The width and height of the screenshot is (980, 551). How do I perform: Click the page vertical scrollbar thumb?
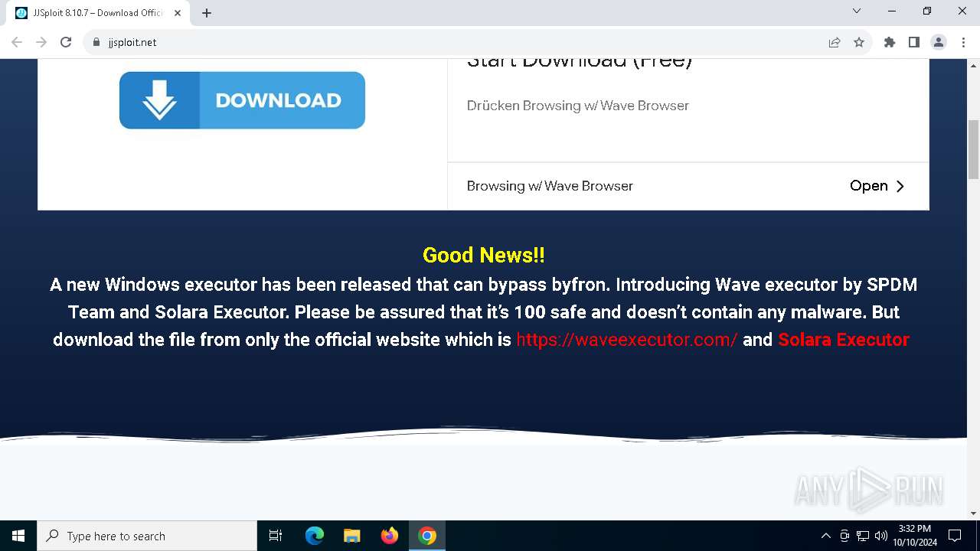pyautogui.click(x=974, y=149)
